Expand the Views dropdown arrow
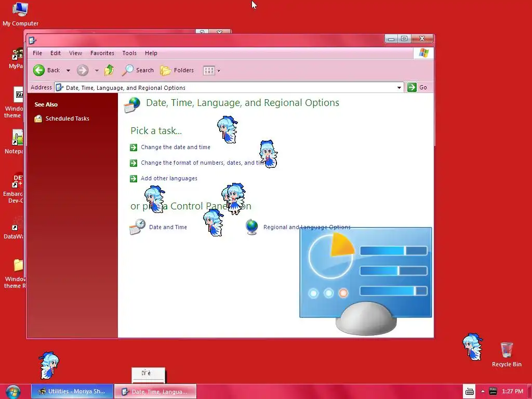This screenshot has height=399, width=532. point(219,71)
